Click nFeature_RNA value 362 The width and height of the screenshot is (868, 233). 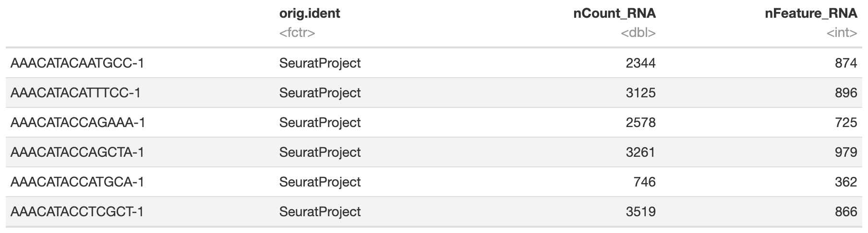[845, 182]
